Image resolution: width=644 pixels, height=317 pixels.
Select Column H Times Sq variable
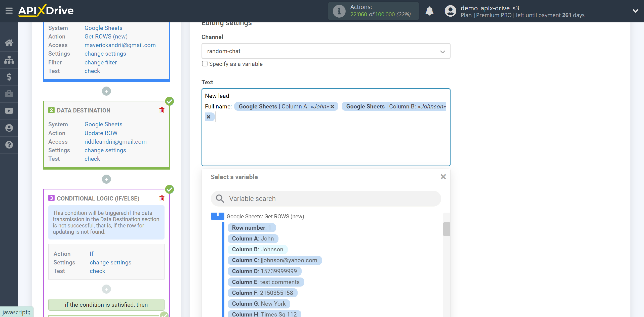[x=264, y=314]
